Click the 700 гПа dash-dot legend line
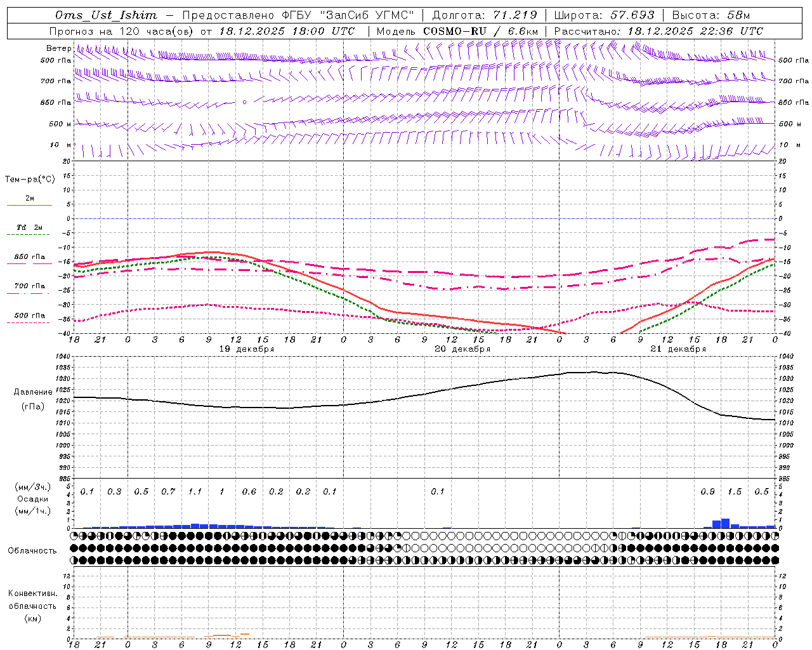 [29, 293]
